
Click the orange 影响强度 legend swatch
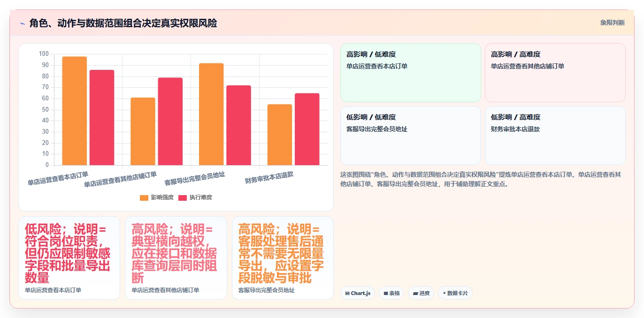[x=144, y=197]
